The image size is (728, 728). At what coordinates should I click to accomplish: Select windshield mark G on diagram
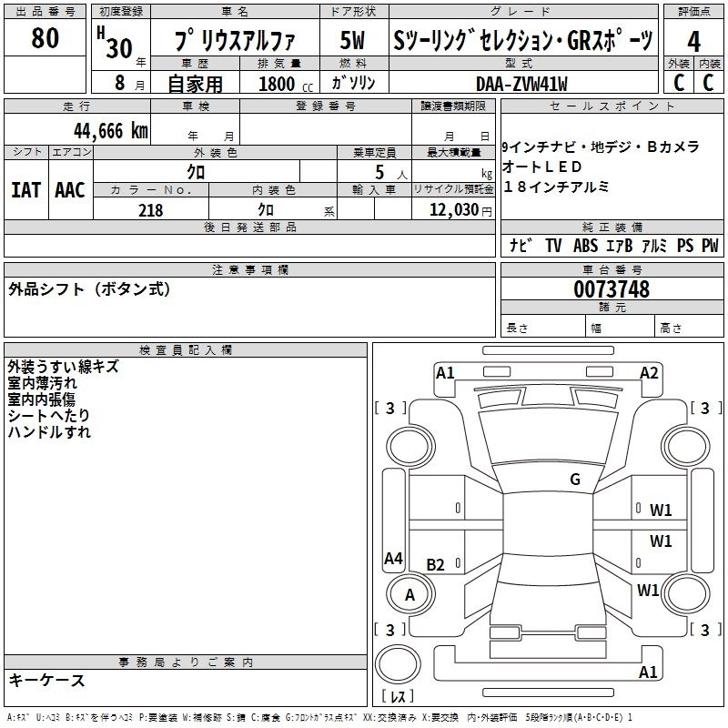pos(575,480)
